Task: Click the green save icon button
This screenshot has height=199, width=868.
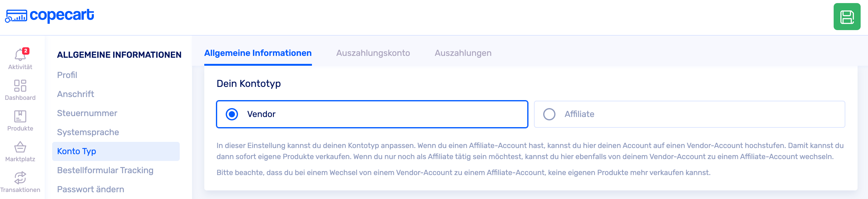Action: point(847,17)
